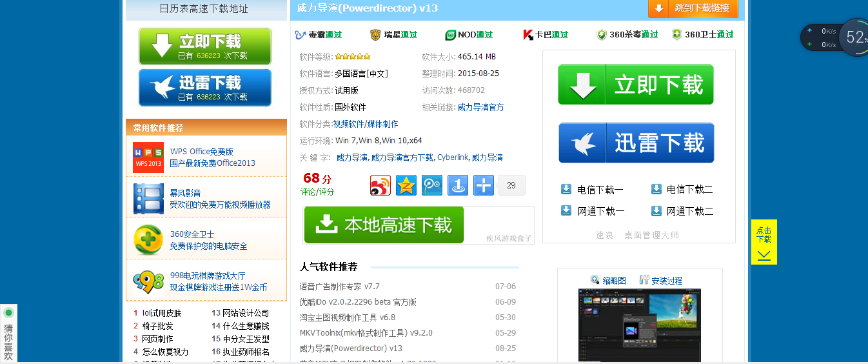Open 语音广告制作专家 v7.7 entry
Viewport: 868px width, 364px height.
[x=340, y=287]
